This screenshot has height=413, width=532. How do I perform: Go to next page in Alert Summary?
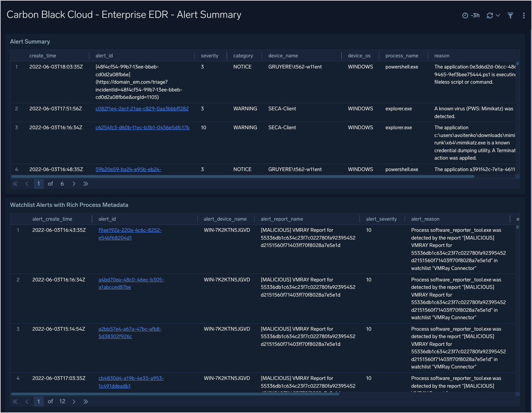74,184
